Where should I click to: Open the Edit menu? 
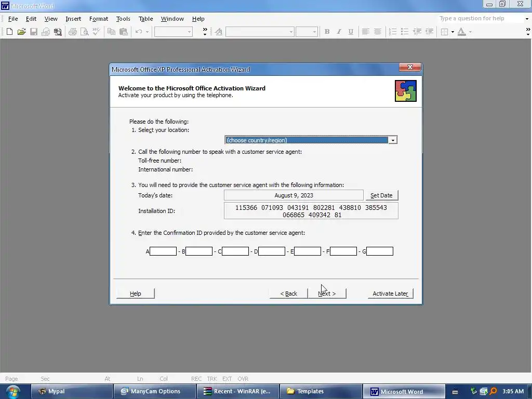(x=31, y=19)
